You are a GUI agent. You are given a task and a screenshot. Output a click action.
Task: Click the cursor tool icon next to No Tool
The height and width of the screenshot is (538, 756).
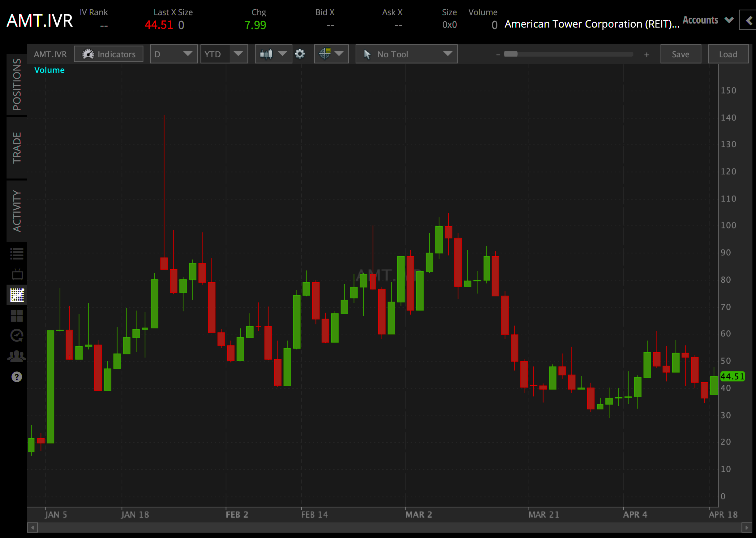367,54
